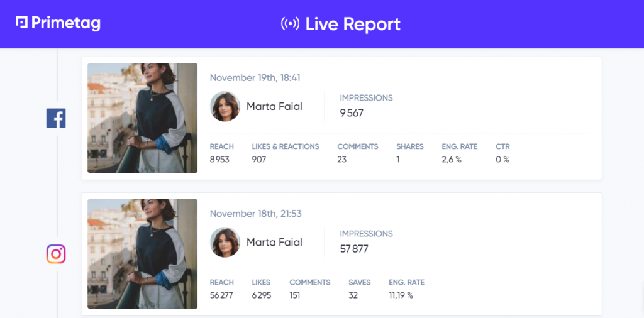
Task: Select the 57 877 impressions value
Action: 354,249
